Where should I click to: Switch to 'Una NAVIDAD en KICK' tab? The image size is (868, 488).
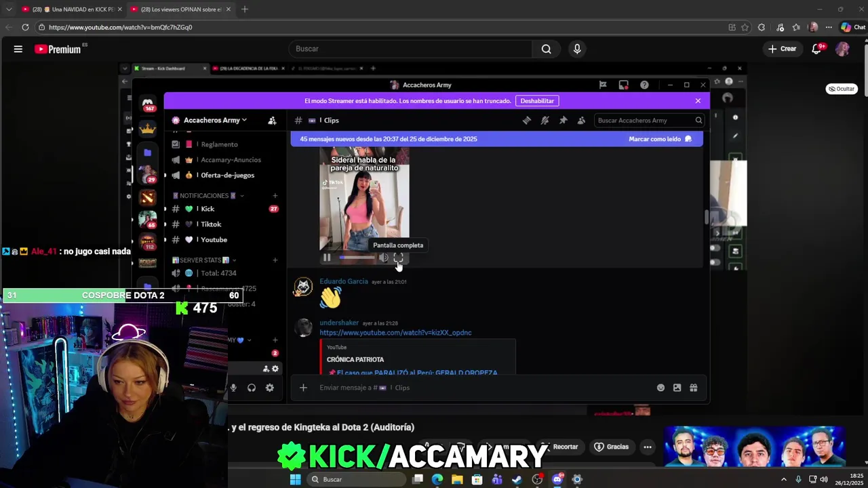(x=71, y=9)
